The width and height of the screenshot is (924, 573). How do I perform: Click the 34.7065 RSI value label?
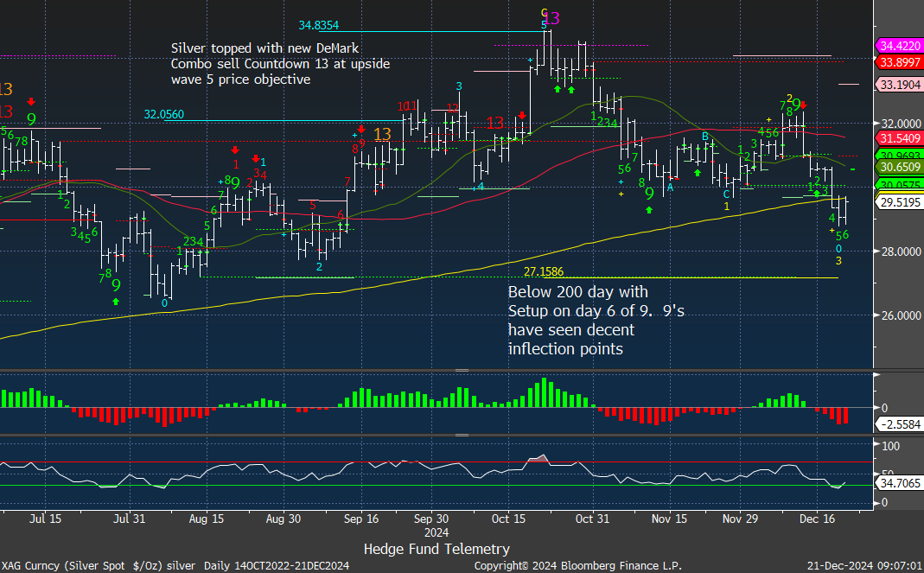tap(899, 483)
